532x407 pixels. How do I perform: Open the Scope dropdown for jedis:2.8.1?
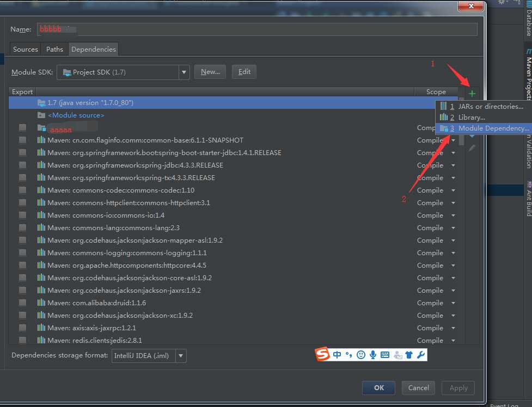453,341
